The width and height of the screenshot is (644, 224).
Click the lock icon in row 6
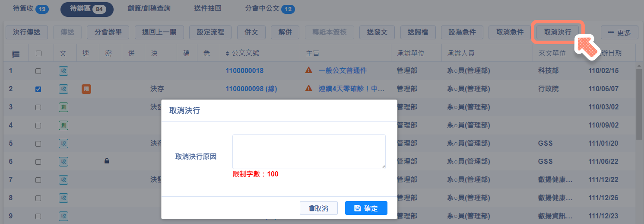[x=107, y=161]
